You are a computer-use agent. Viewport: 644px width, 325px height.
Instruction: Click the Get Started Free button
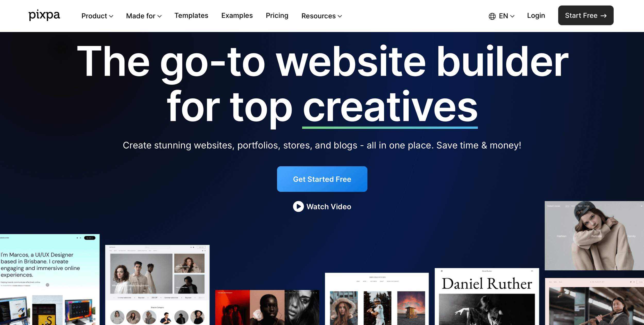coord(322,179)
